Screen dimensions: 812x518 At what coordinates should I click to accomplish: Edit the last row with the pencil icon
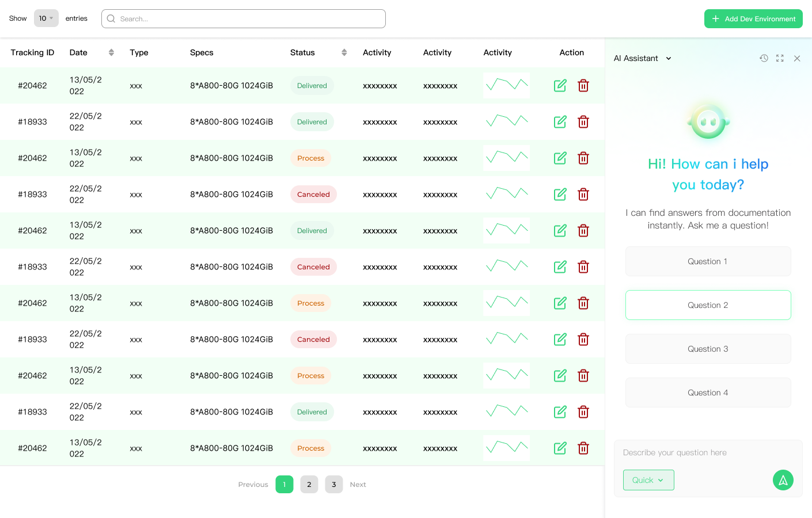pyautogui.click(x=560, y=448)
